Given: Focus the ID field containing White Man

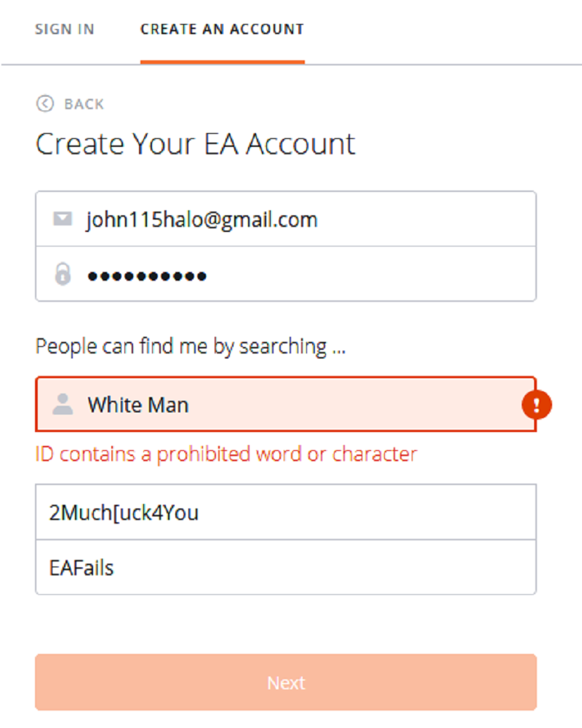Looking at the screenshot, I should point(286,404).
